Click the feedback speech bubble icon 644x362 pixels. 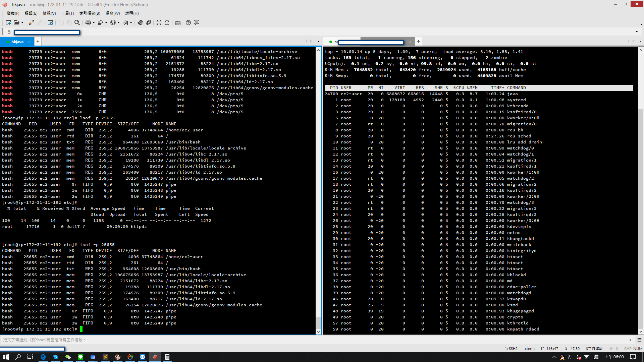click(197, 22)
